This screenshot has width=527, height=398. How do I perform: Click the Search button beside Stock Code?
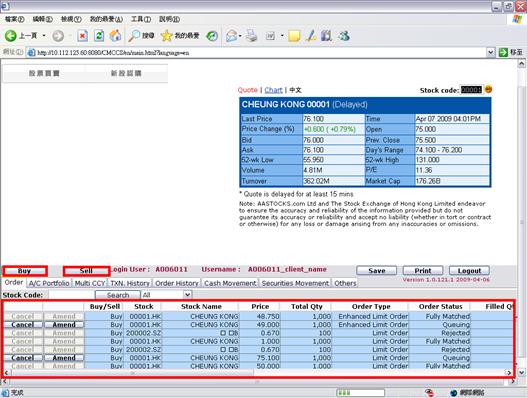point(118,295)
